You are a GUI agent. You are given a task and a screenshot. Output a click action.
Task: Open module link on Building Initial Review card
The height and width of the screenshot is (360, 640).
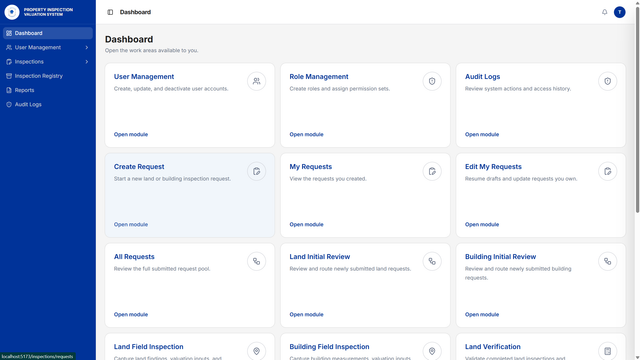(x=482, y=315)
